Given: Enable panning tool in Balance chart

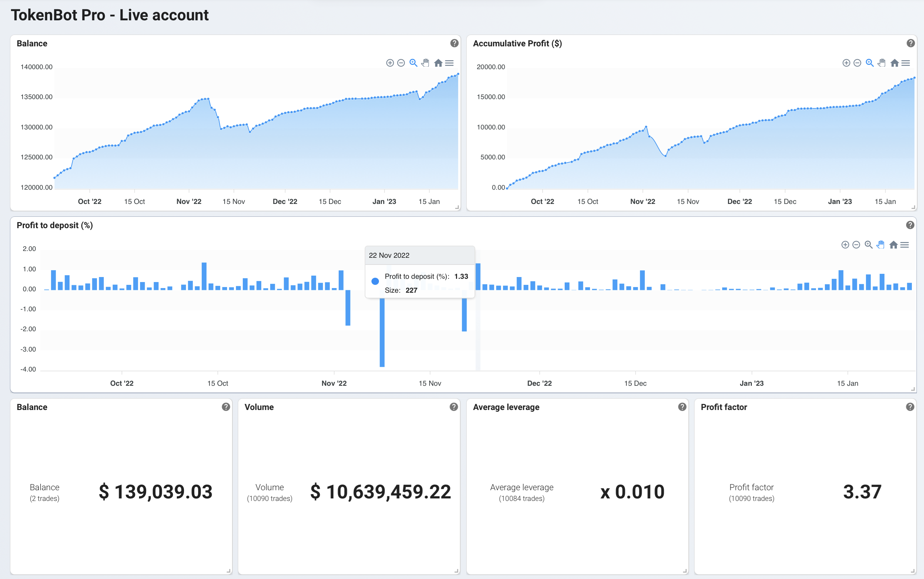Looking at the screenshot, I should point(425,63).
